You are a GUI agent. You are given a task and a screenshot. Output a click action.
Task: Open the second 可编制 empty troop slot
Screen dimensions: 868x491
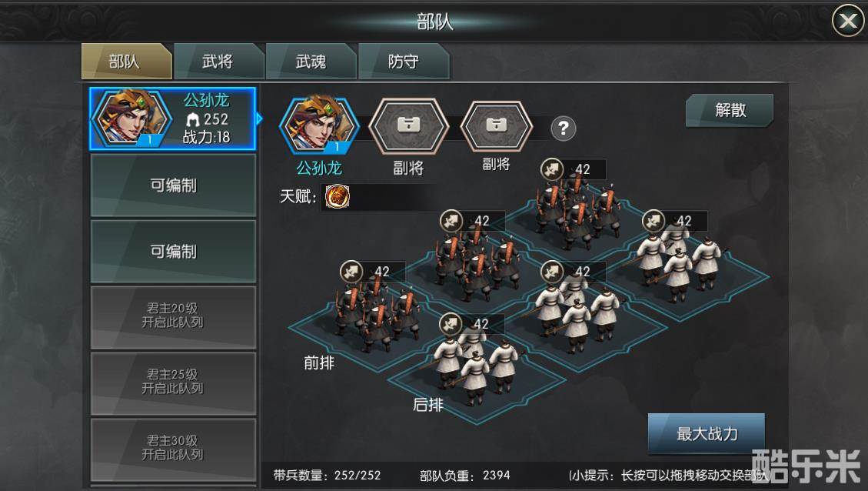[x=173, y=252]
